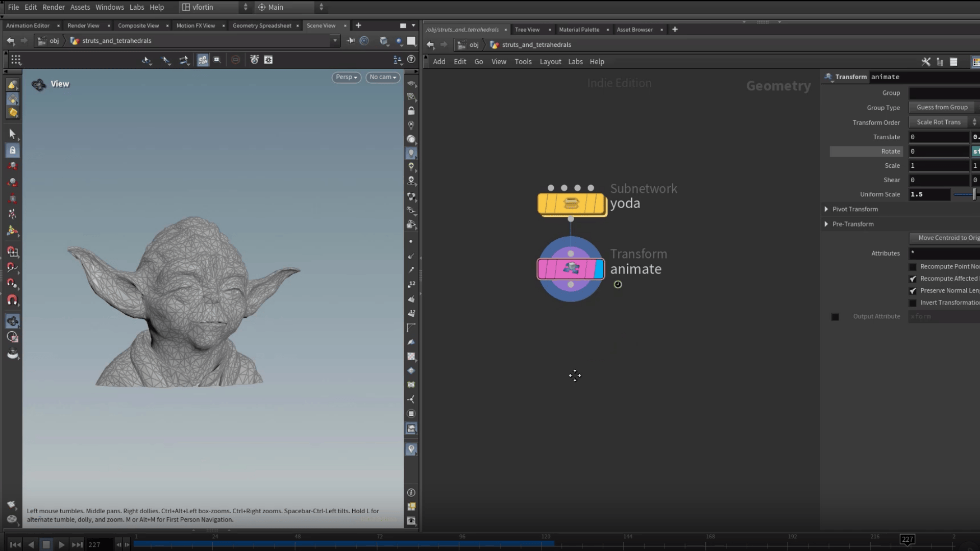980x551 pixels.
Task: Toggle the network tree view icon
Action: click(x=940, y=62)
